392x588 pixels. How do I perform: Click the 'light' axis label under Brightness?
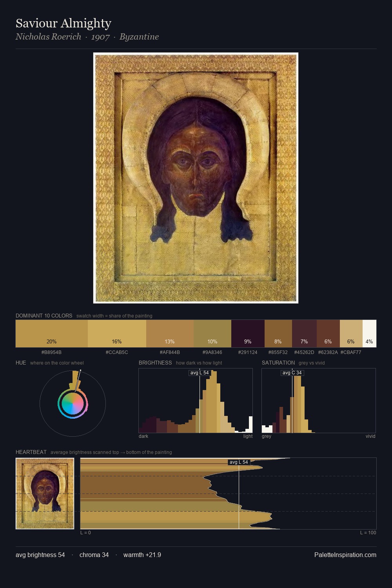pos(248,436)
